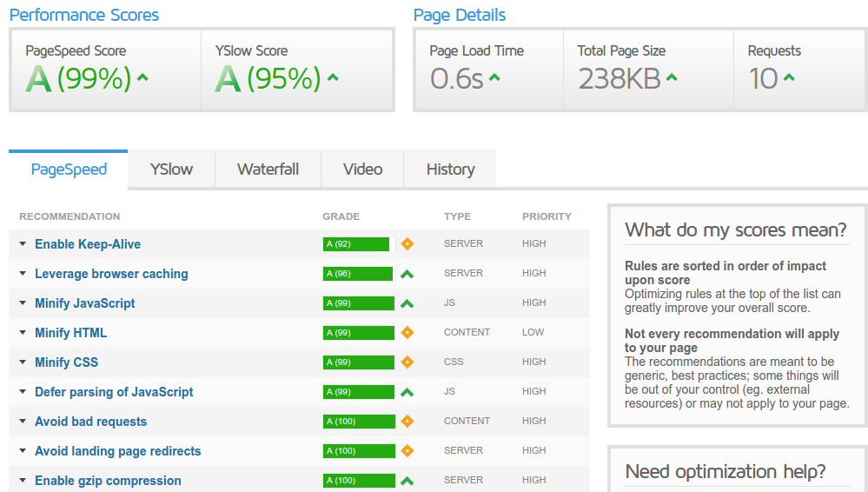Click the green up arrow for Minify JavaScript
The height and width of the screenshot is (492, 868).
pos(407,303)
